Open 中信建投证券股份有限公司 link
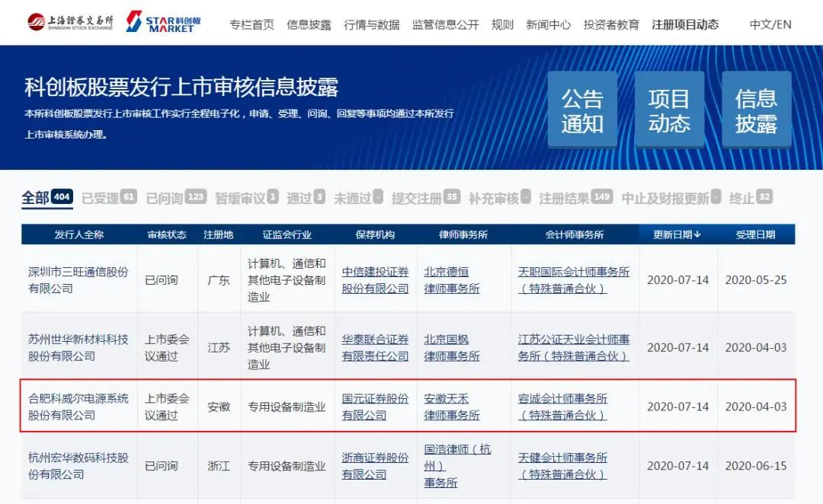 click(375, 280)
